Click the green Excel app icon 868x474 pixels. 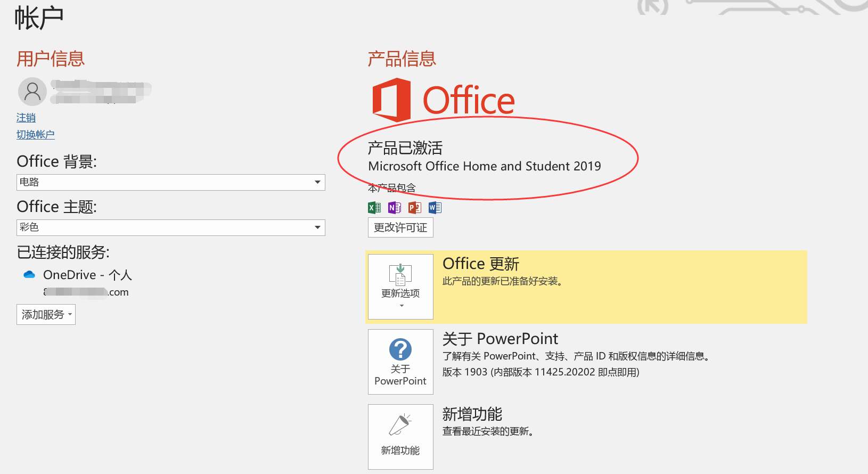(x=374, y=208)
